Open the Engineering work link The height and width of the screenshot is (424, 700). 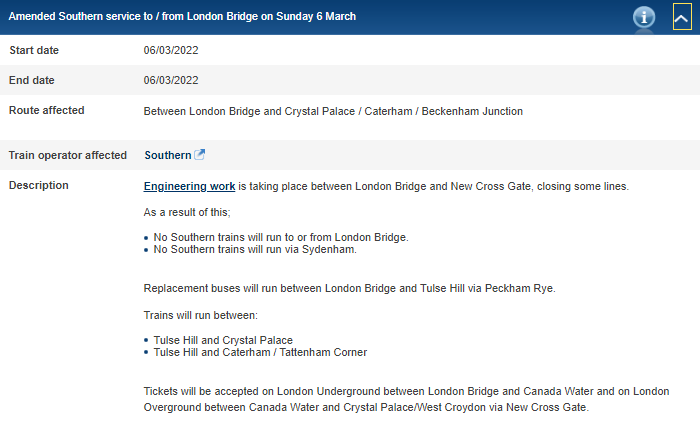point(190,186)
